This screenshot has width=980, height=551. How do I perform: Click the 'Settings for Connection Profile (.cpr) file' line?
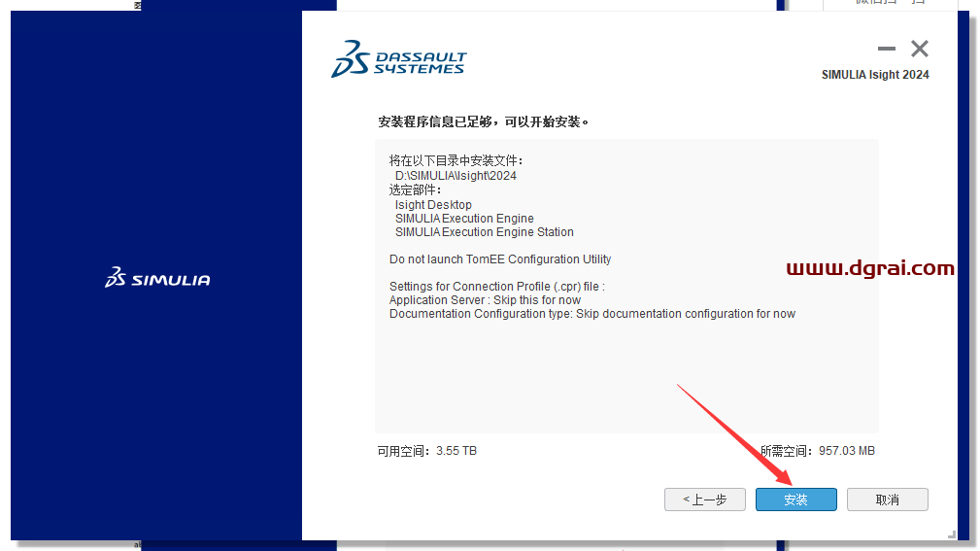(x=497, y=287)
